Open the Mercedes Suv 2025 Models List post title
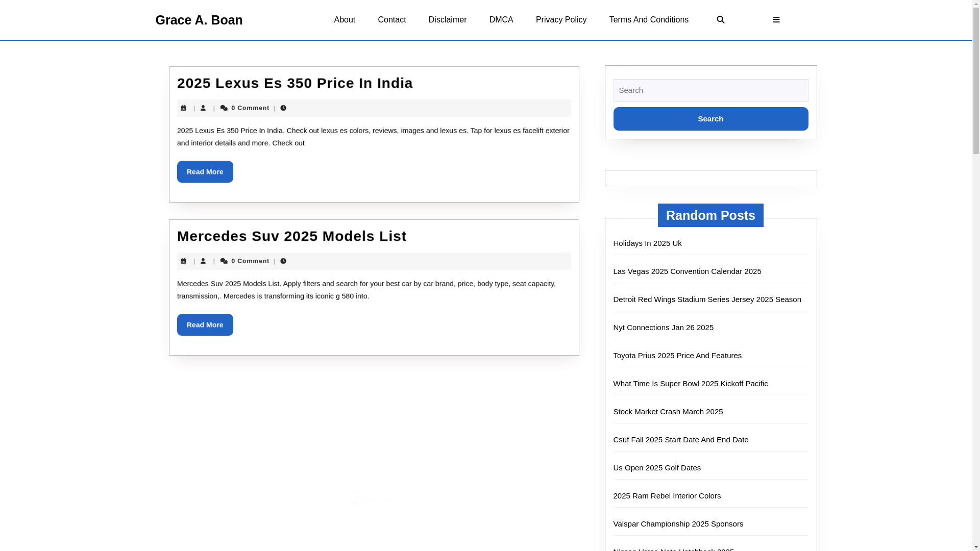Screen dimensions: 980x551 tap(292, 236)
